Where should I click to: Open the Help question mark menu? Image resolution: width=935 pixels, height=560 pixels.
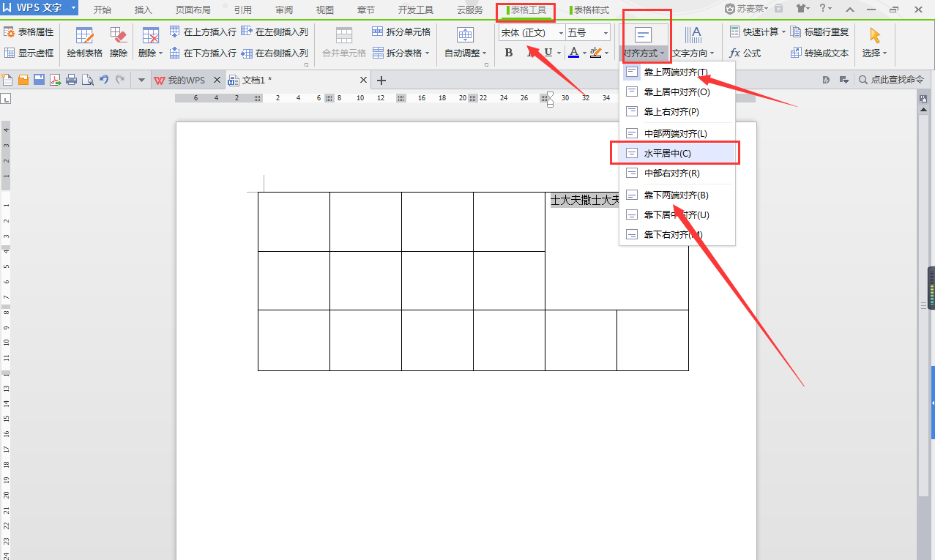pos(826,9)
